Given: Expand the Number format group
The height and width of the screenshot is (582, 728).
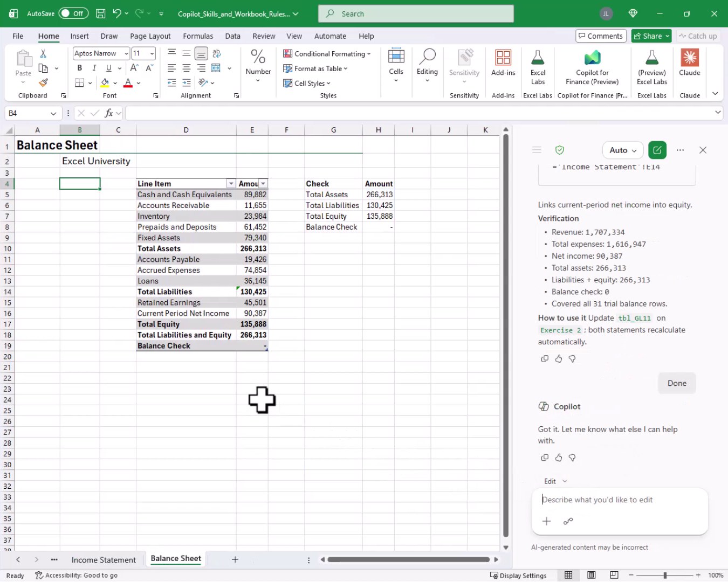Looking at the screenshot, I should click(x=258, y=66).
